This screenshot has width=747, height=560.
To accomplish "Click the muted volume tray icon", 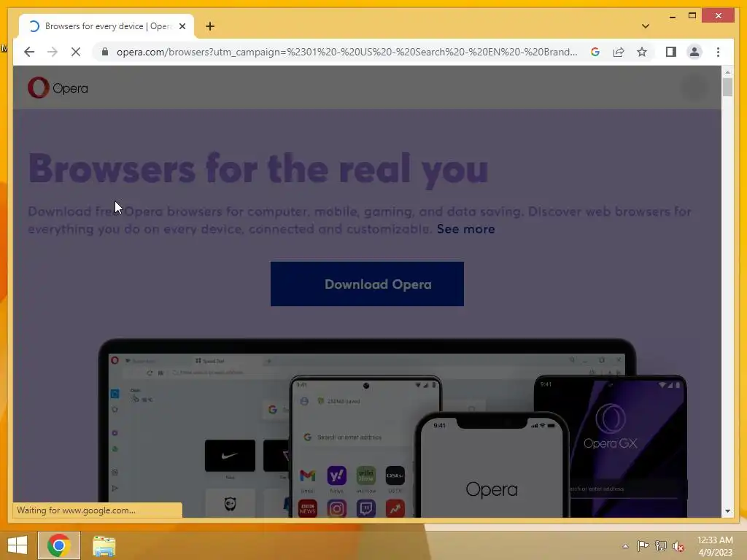I will 678,546.
